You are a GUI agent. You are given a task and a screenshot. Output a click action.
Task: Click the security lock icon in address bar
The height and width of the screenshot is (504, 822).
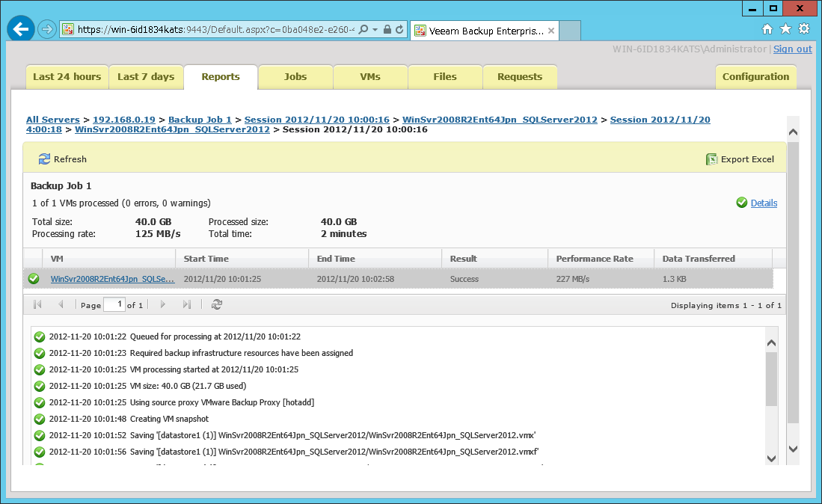point(387,30)
